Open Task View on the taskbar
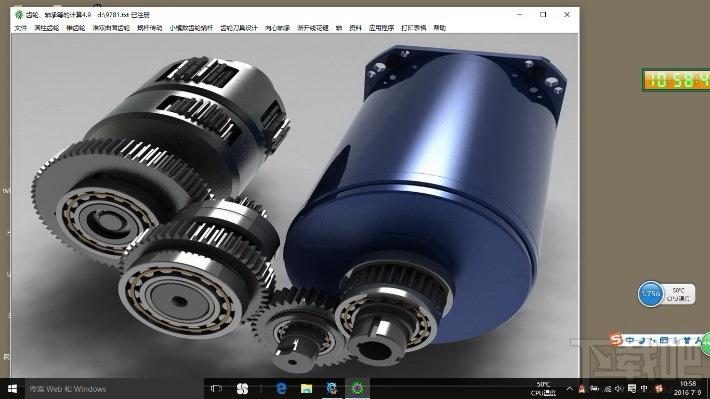Screen dimensions: 710x399 click(216, 389)
